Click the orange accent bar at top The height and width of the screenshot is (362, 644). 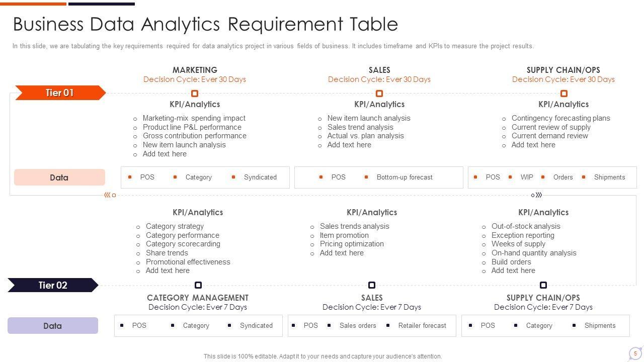(x=33, y=4)
